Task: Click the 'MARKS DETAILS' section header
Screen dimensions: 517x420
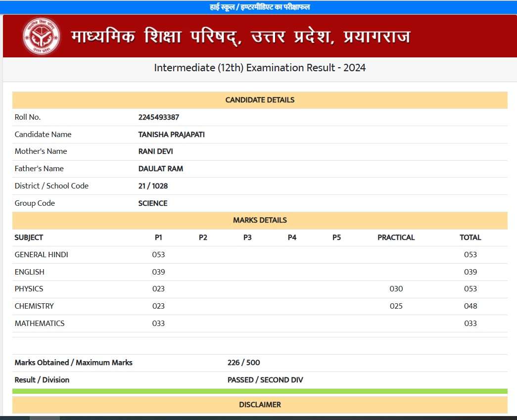Action: (x=260, y=220)
